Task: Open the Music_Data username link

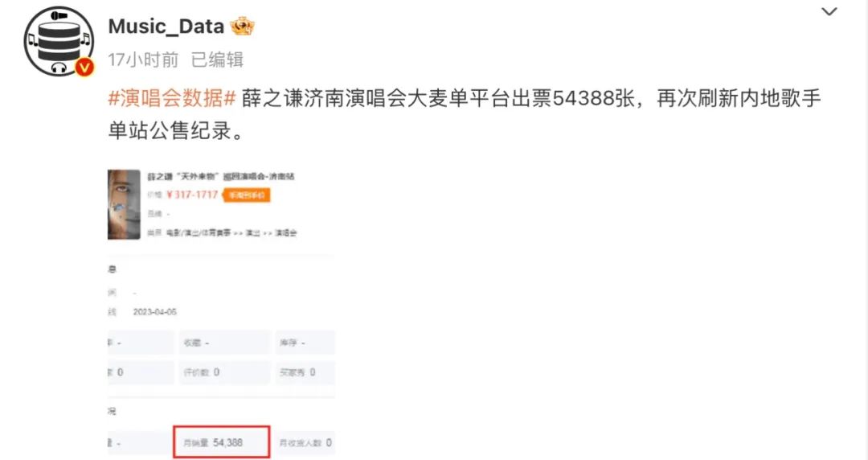Action: [166, 26]
